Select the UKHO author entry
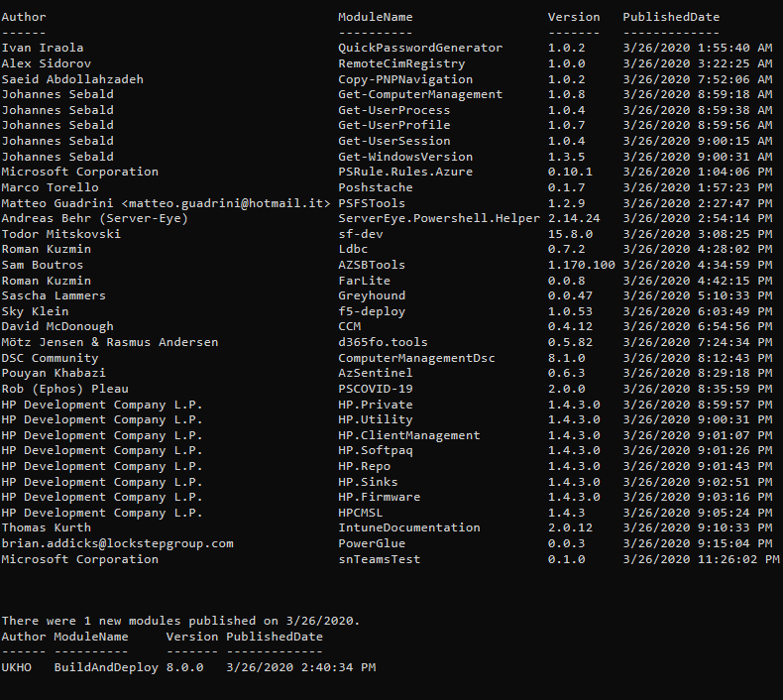Screen dimensions: 783x700 17,668
